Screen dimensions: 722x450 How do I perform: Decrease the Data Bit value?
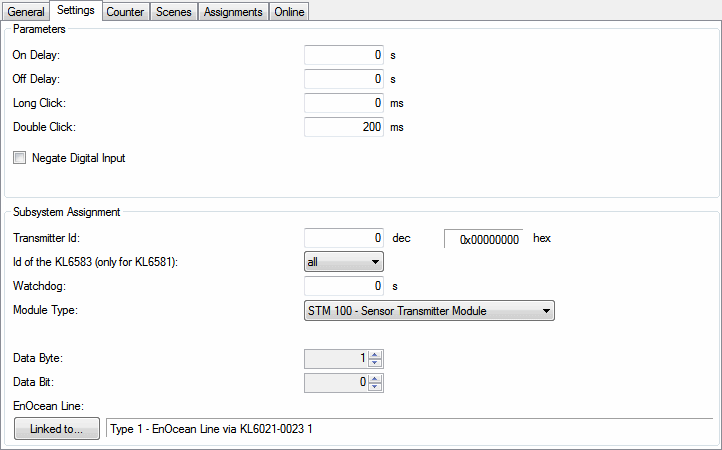pos(375,387)
